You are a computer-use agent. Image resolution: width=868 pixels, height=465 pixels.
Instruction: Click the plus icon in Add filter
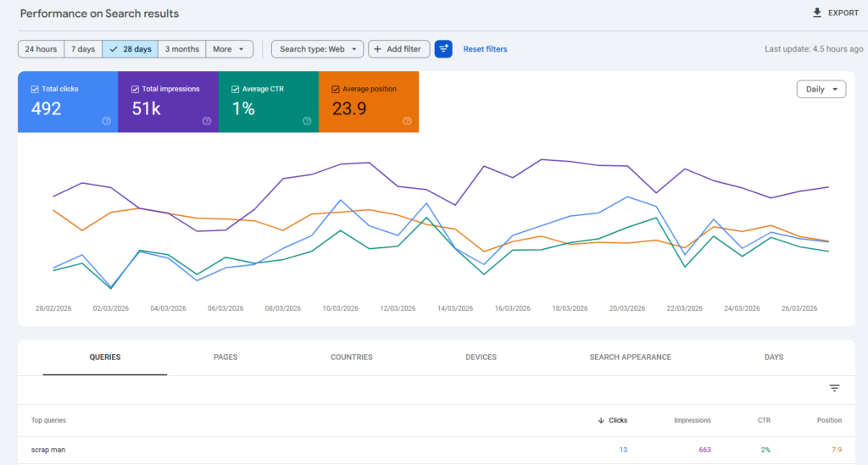tap(378, 49)
